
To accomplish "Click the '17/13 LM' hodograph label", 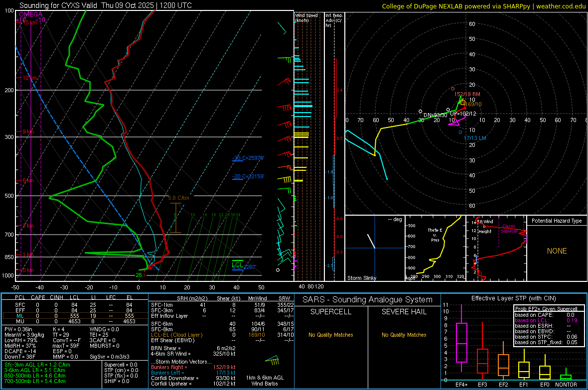I will click(x=475, y=138).
